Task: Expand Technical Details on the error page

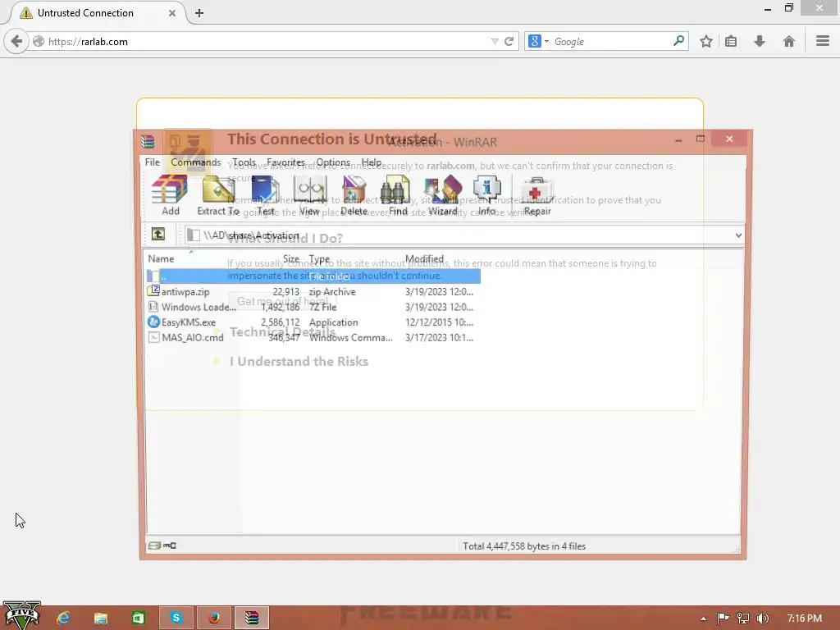Action: [282, 332]
